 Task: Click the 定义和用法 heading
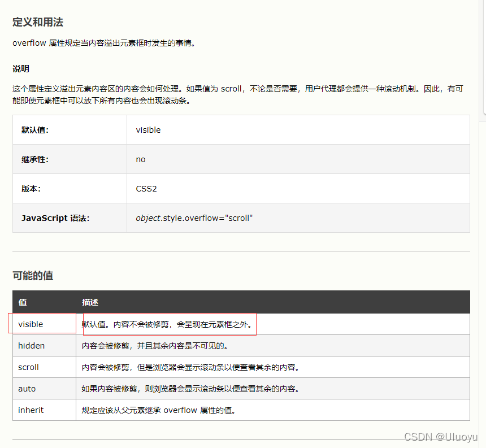[x=38, y=22]
